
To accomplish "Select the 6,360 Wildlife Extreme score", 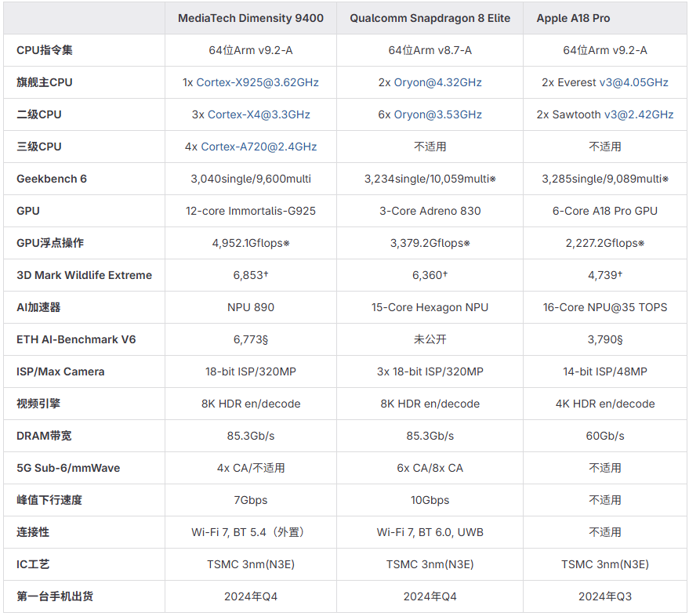I will pyautogui.click(x=430, y=275).
